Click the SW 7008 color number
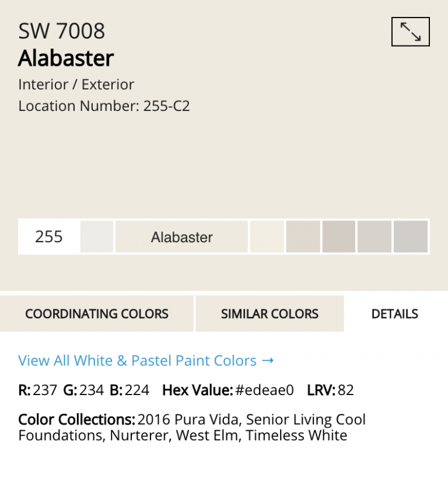Viewport: 448px width, 489px height. tap(62, 32)
